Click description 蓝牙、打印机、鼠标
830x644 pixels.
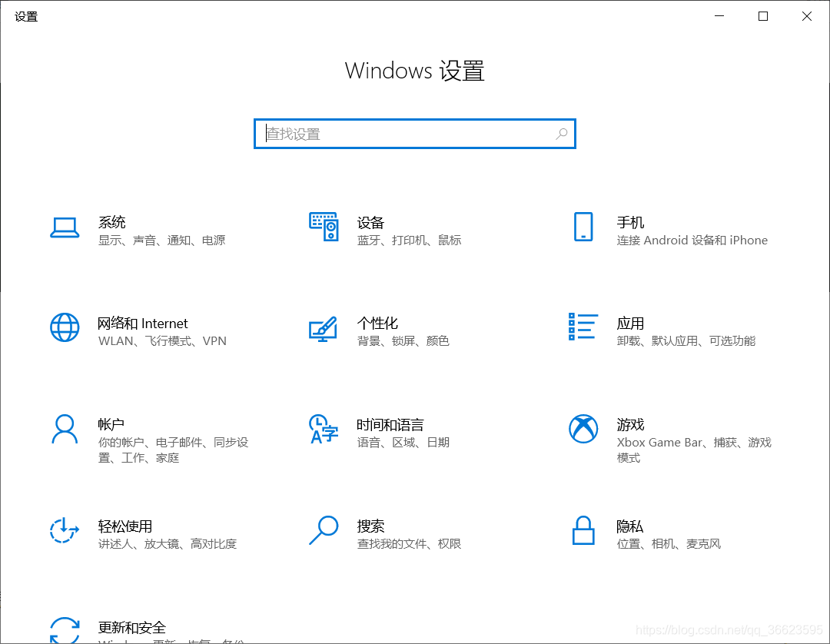[x=409, y=241]
